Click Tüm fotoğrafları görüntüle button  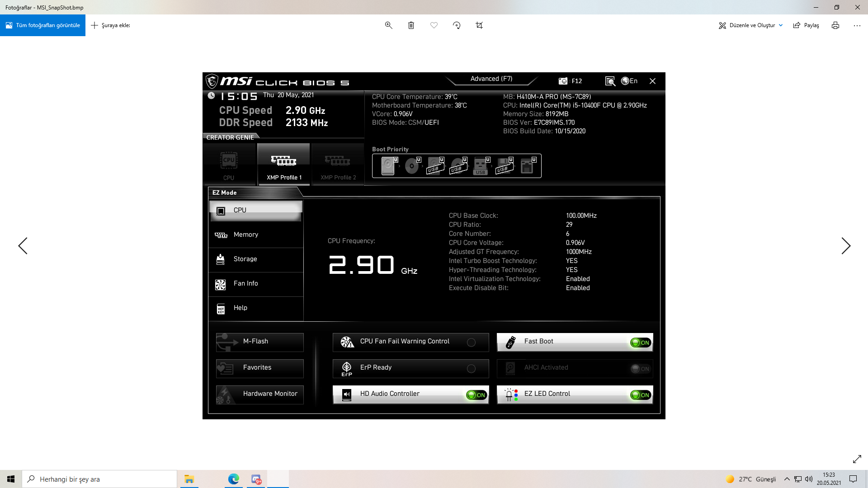tap(42, 25)
